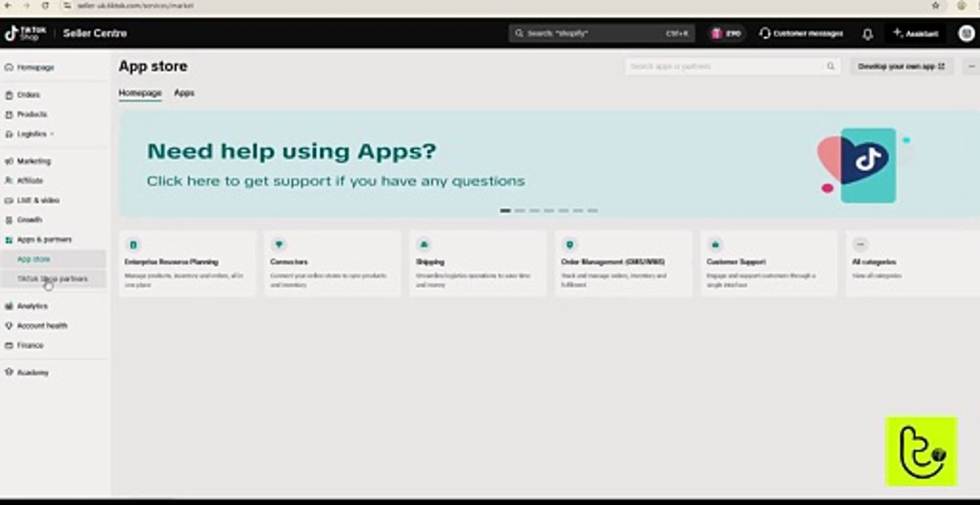Click the browser forward arrow
Viewport: 980px width, 505px height.
pos(27,5)
